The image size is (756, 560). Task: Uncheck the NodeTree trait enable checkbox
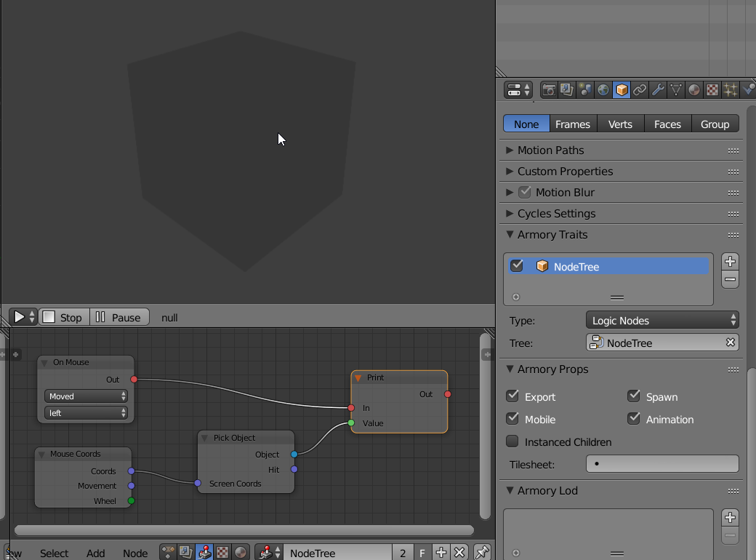(518, 265)
